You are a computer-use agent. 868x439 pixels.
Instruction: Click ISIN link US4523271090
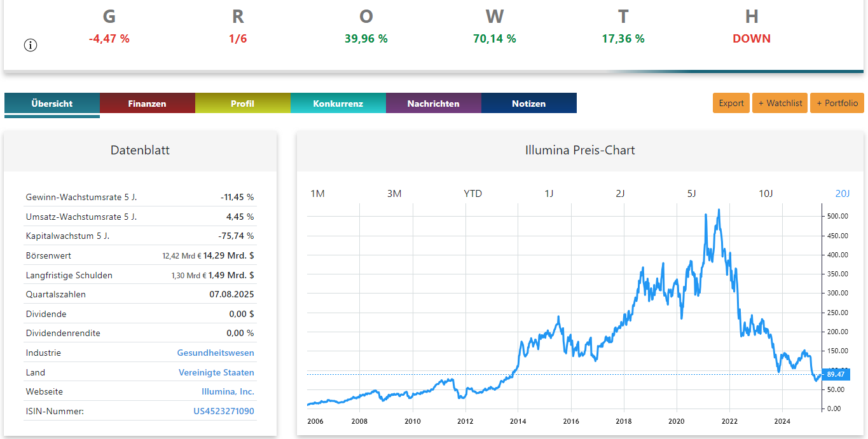pos(224,411)
